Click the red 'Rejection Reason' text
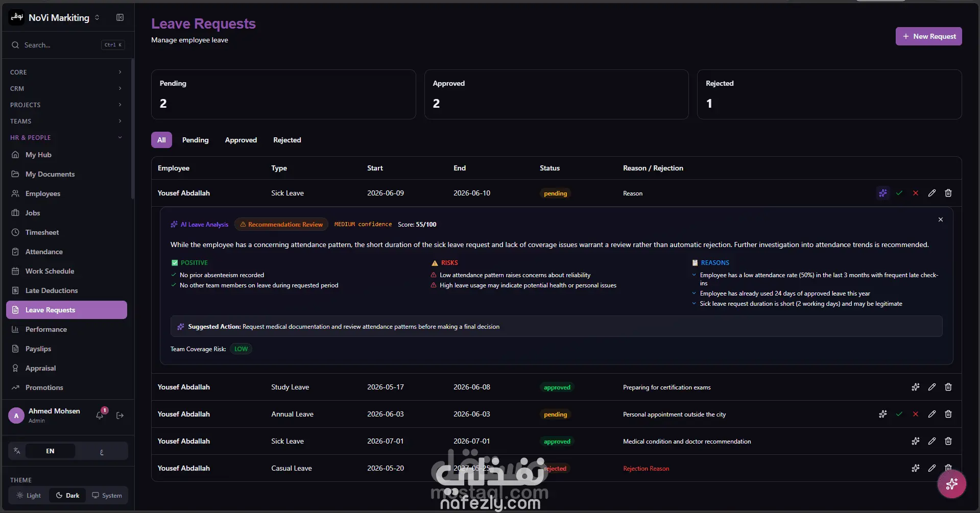This screenshot has height=513, width=980. (x=646, y=469)
